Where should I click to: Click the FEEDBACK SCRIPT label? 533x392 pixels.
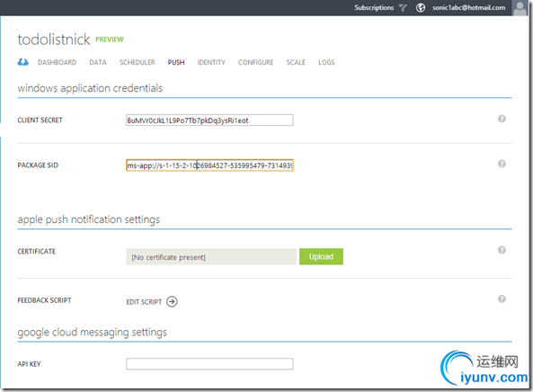[x=45, y=300]
